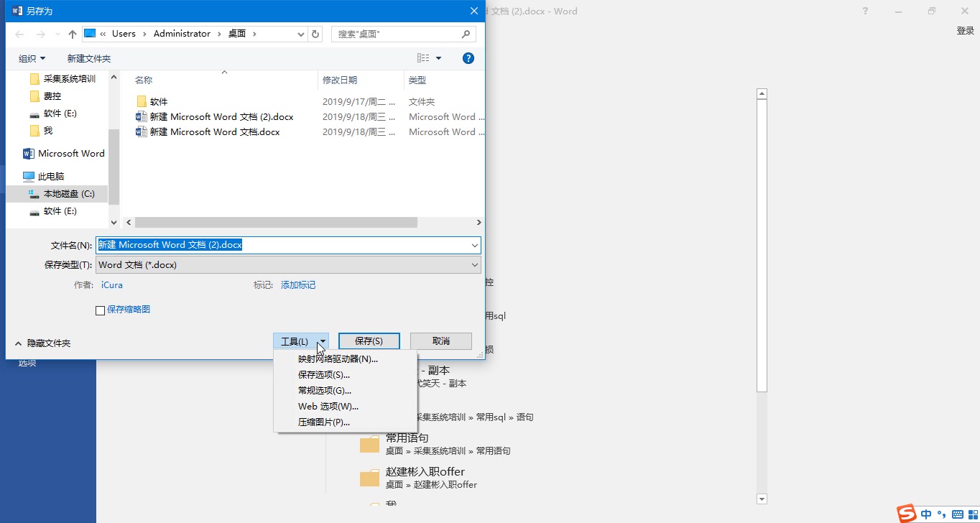This screenshot has width=980, height=523.
Task: Click 新建文件夹 button
Action: (89, 58)
